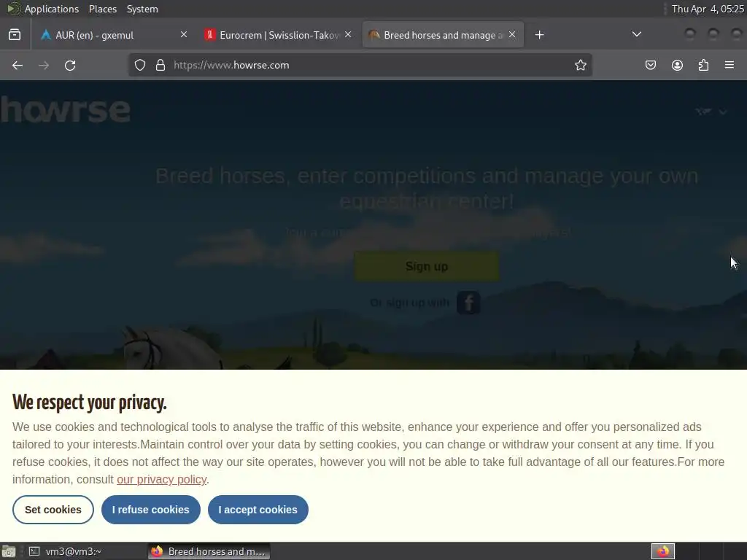Viewport: 747px width, 560px height.
Task: Open the Firefox account icon
Action: pos(677,65)
